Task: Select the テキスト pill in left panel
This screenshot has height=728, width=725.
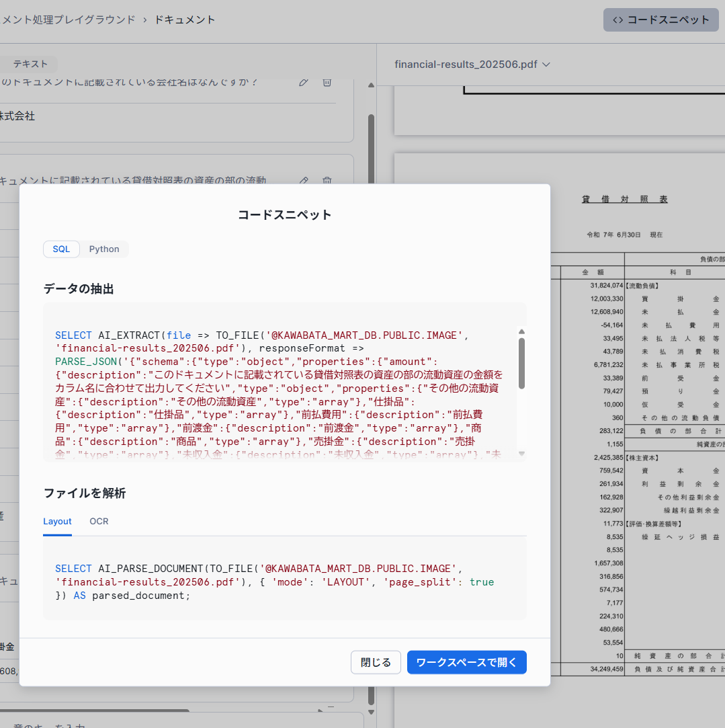Action: (30, 64)
